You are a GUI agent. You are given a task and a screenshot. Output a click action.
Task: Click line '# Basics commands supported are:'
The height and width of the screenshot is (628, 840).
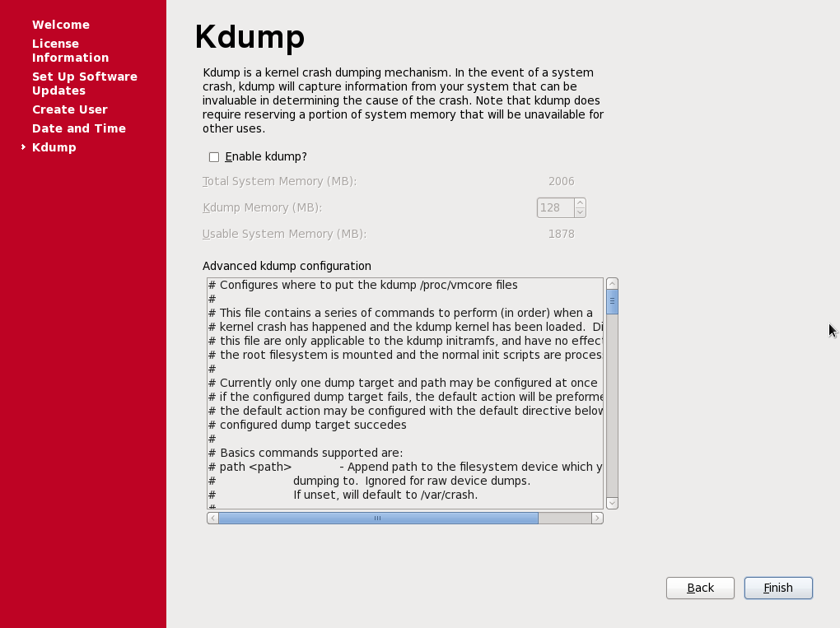pyautogui.click(x=306, y=453)
